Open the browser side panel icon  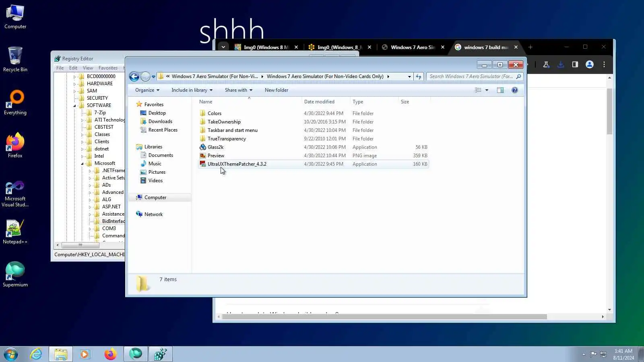pyautogui.click(x=575, y=64)
